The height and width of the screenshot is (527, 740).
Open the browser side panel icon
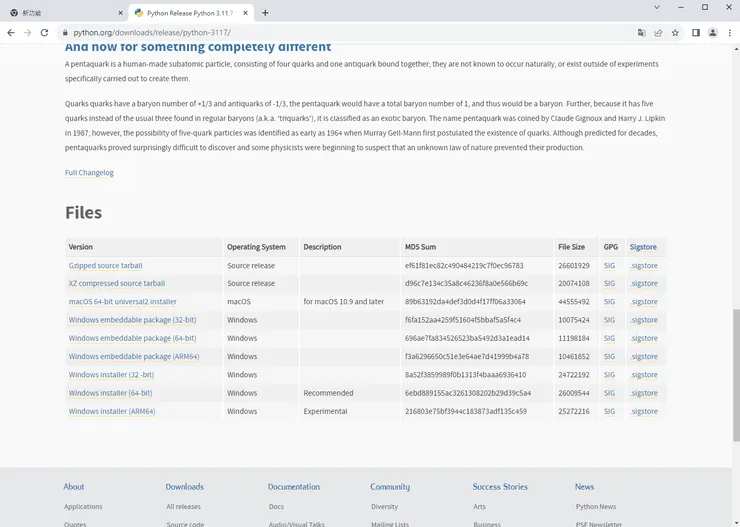[x=696, y=32]
